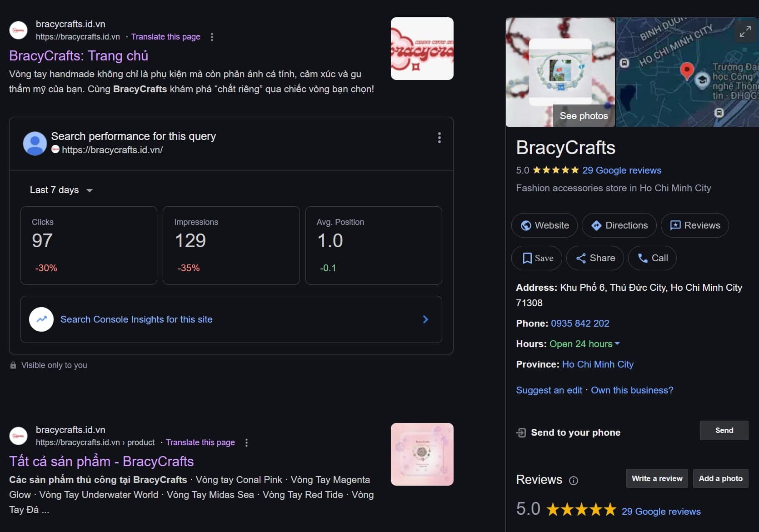Open three-dot menu for product page result
Viewport: 759px width, 532px height.
point(246,443)
